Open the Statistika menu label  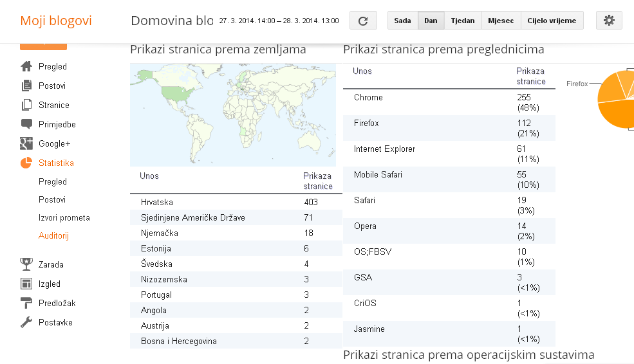(56, 163)
